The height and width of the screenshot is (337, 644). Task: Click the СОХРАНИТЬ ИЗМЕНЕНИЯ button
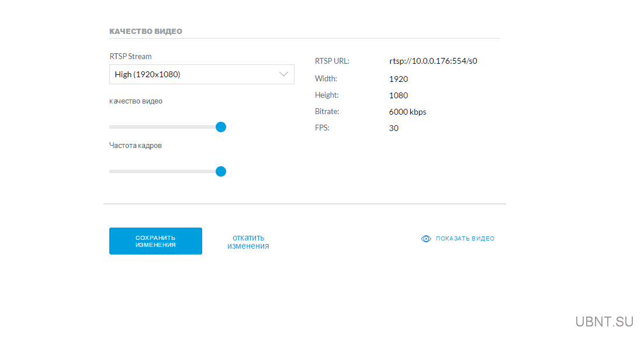[x=155, y=241]
